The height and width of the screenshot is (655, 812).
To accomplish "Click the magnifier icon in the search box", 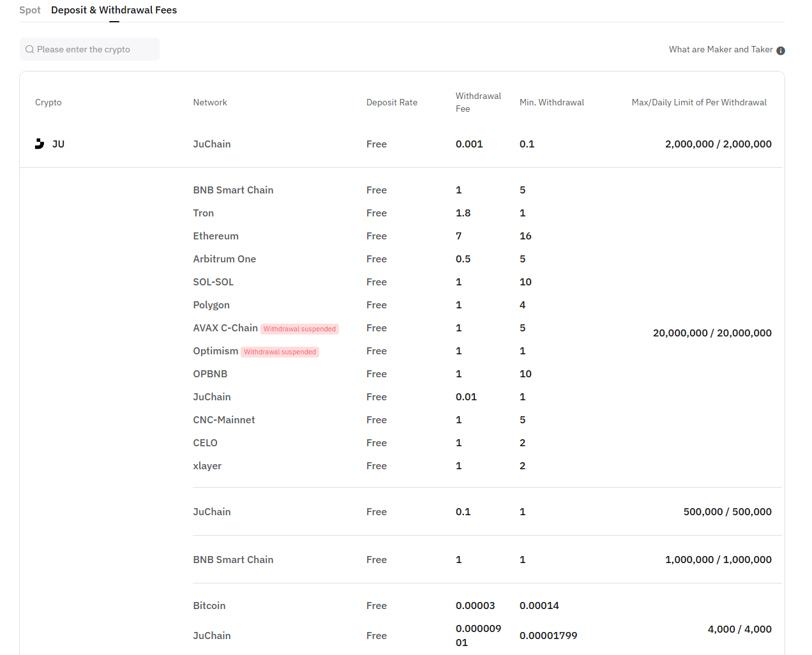I will click(29, 49).
